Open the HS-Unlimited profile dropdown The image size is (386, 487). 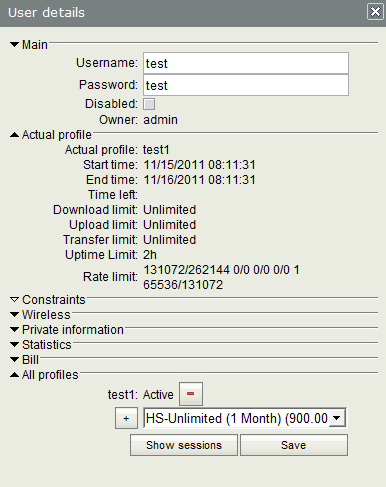coord(337,418)
